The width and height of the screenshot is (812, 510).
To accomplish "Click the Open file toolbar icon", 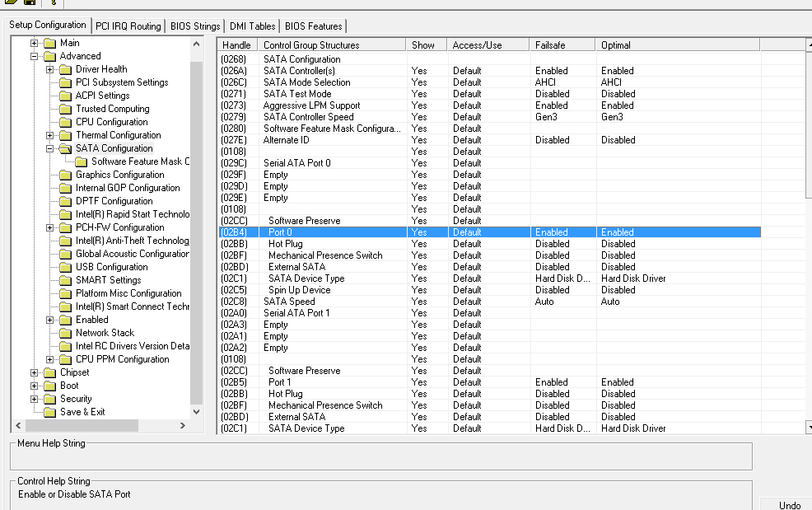I will 11,2.
